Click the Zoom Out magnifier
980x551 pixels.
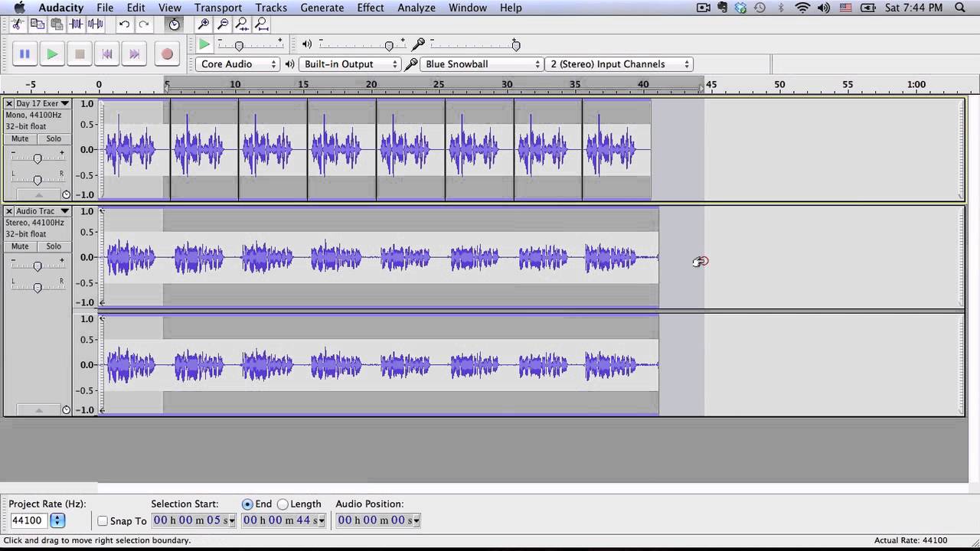223,24
